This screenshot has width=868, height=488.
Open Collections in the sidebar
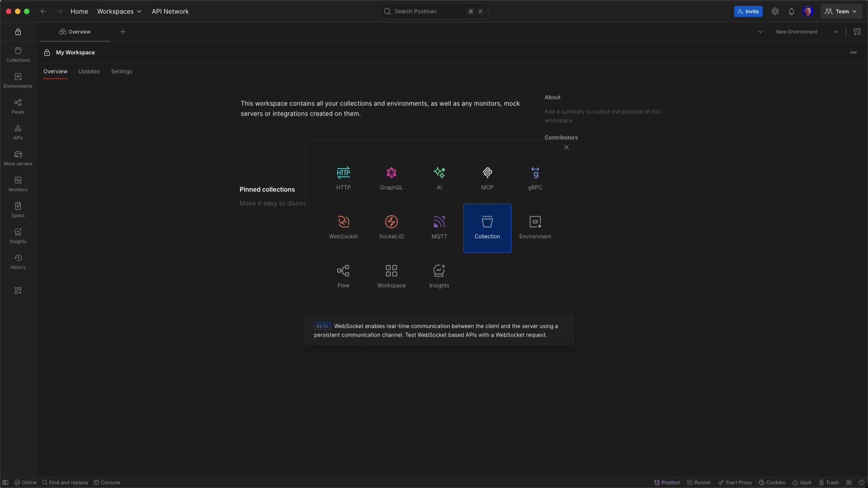18,55
